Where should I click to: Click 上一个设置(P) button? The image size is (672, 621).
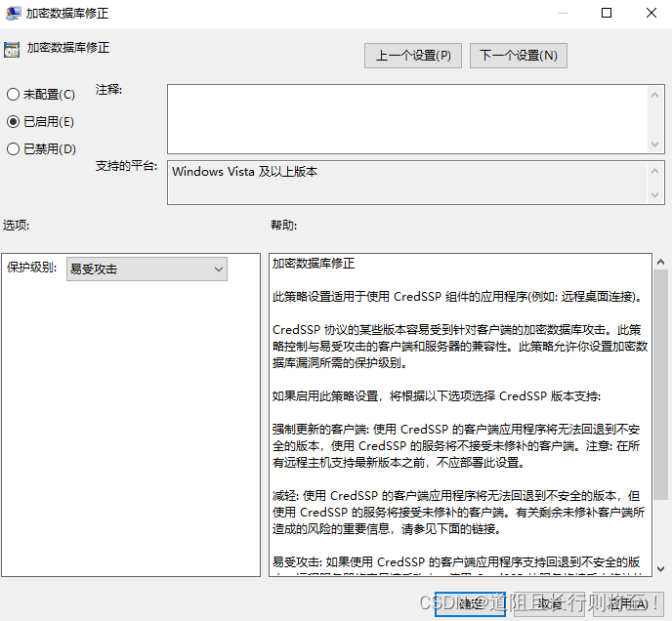(x=413, y=56)
